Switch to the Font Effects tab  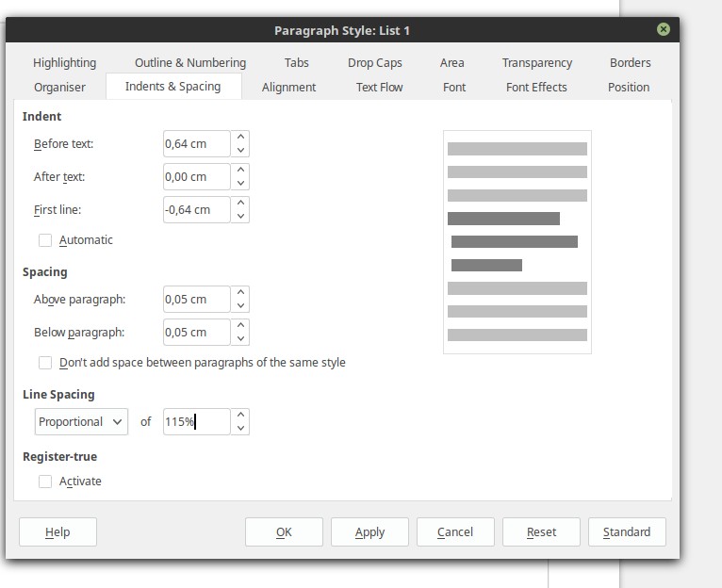coord(536,87)
